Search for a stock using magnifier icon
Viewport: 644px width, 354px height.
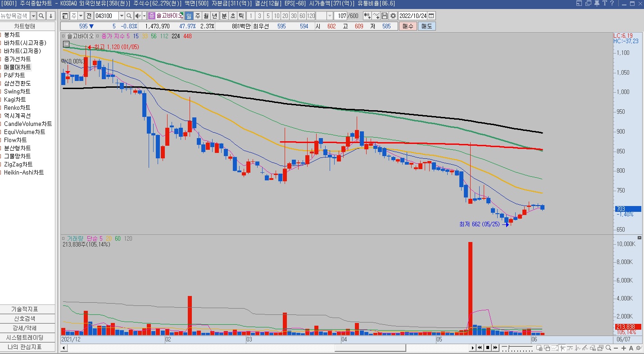click(129, 16)
